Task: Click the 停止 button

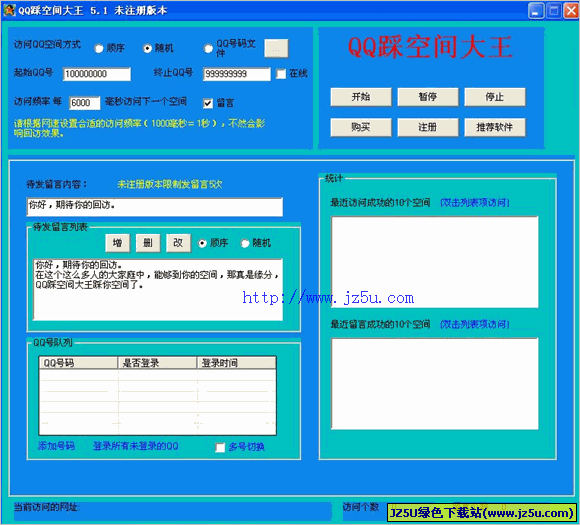Action: pos(495,97)
